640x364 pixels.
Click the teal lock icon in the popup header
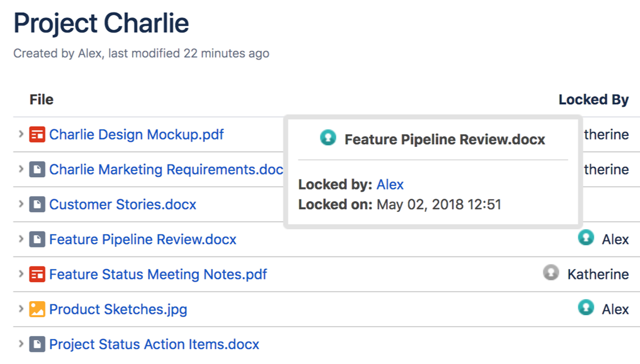pos(328,138)
